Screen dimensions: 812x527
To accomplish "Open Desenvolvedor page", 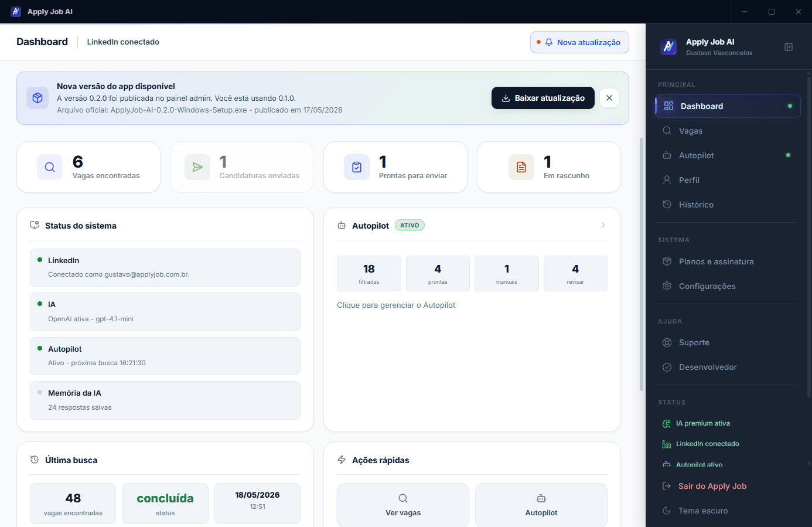I will pyautogui.click(x=728, y=367).
